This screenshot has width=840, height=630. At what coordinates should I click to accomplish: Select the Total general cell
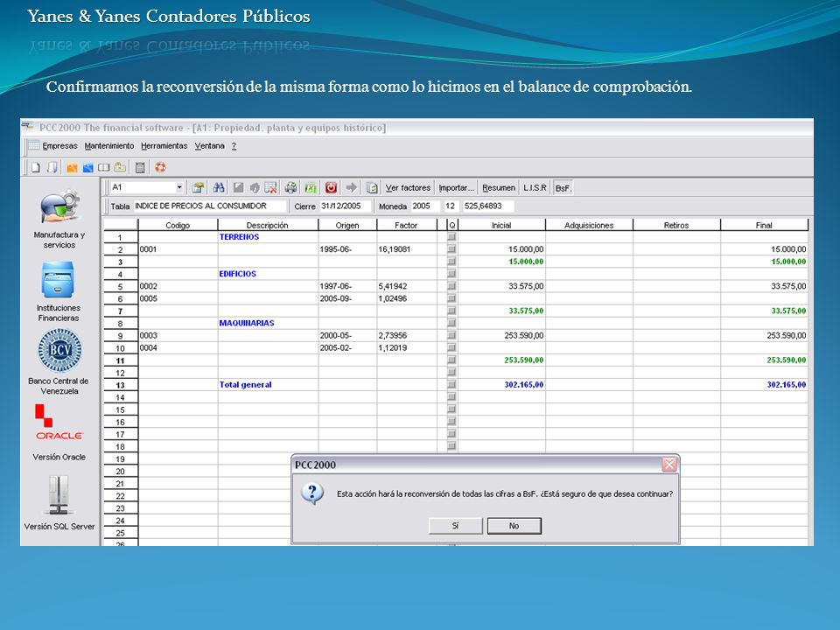269,385
